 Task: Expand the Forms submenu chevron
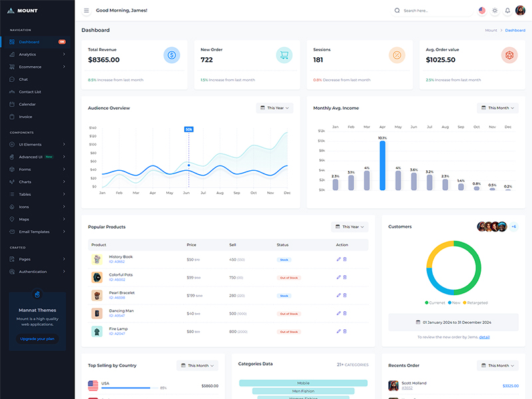tap(64, 170)
